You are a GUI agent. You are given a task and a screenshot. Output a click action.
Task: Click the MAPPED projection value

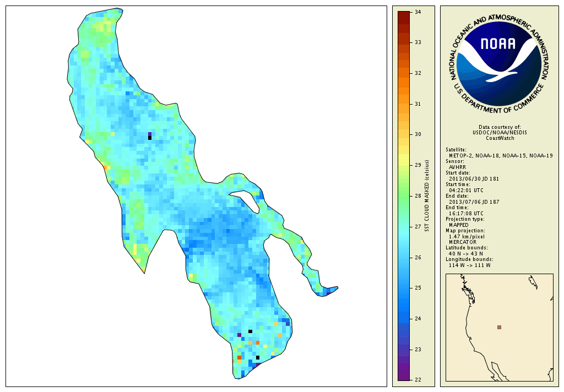point(459,225)
